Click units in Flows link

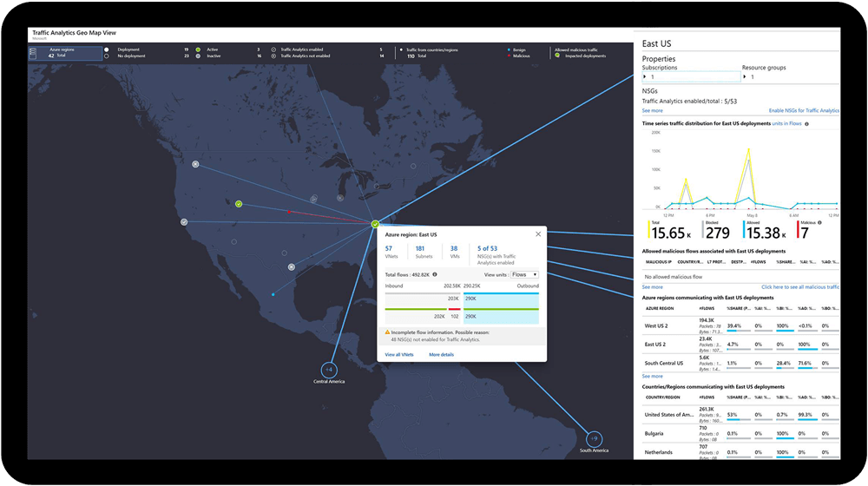[x=786, y=123]
